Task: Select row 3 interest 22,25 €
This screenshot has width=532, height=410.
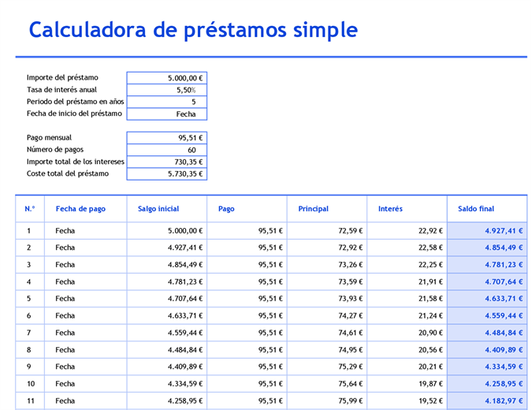Action: (x=407, y=265)
